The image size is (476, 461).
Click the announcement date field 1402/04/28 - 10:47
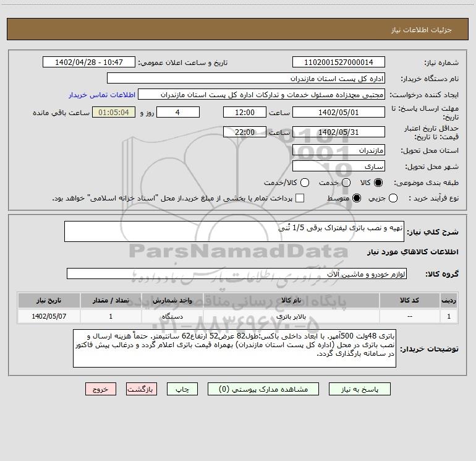(89, 62)
